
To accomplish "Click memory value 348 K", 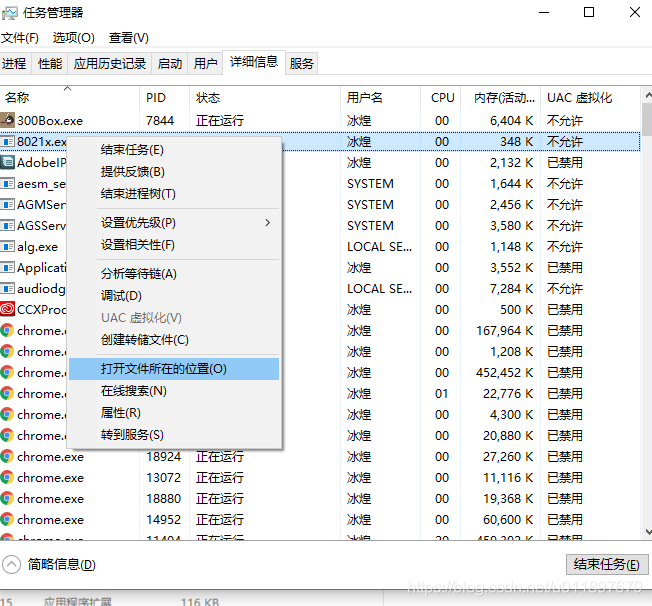I will coord(516,142).
